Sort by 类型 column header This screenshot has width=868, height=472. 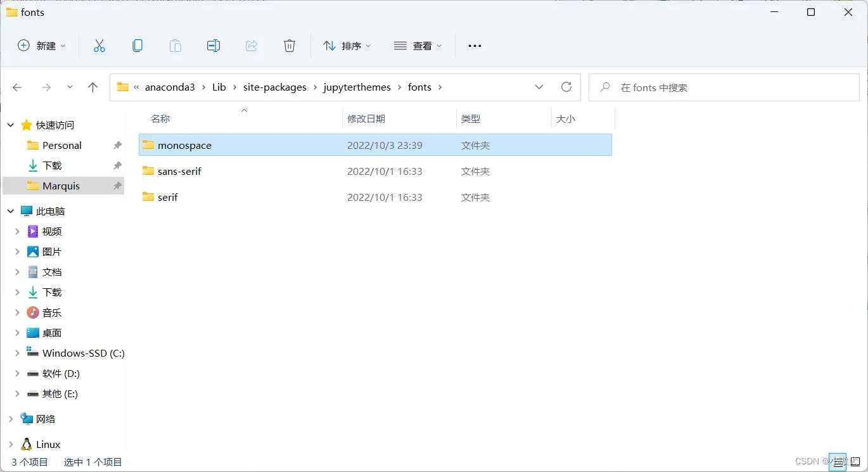(x=471, y=118)
